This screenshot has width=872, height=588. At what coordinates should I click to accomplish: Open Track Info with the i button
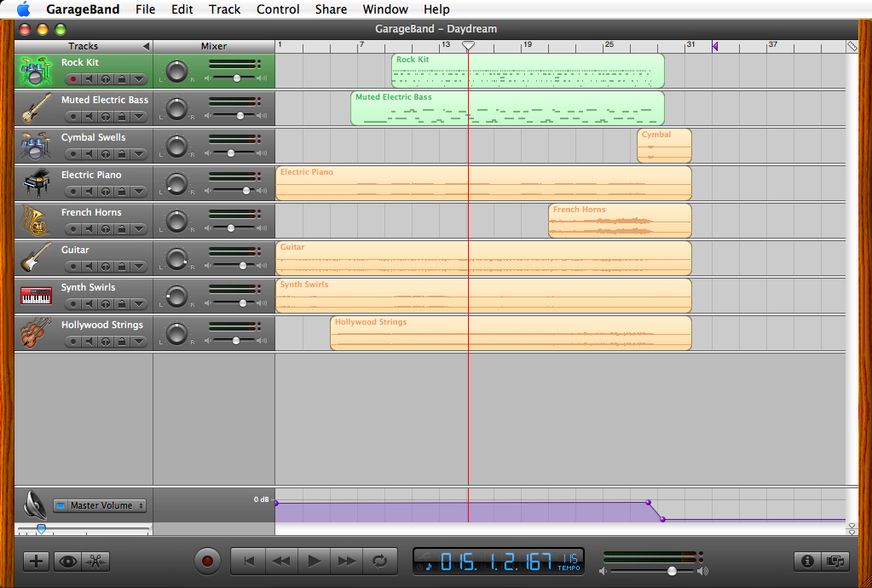[807, 562]
